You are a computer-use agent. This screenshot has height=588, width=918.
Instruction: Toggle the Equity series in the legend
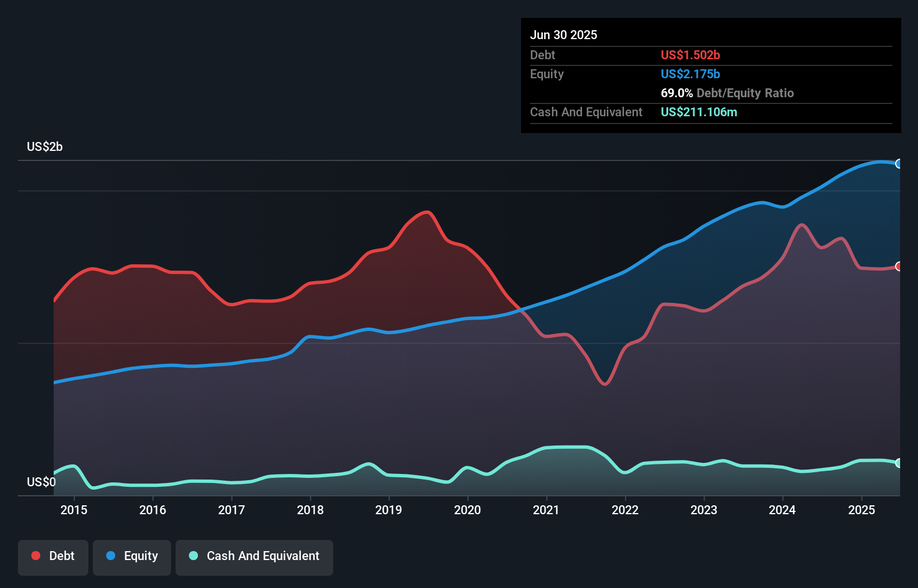(132, 557)
